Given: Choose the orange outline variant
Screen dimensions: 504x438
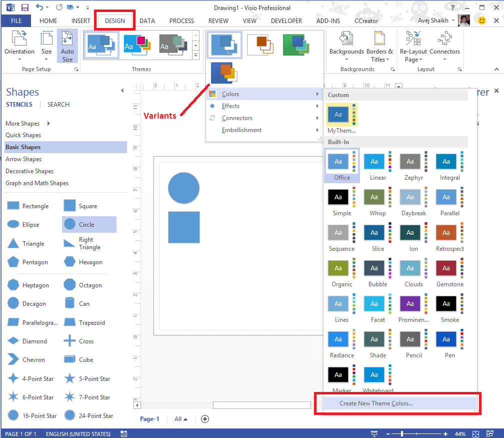Looking at the screenshot, I should coord(260,45).
